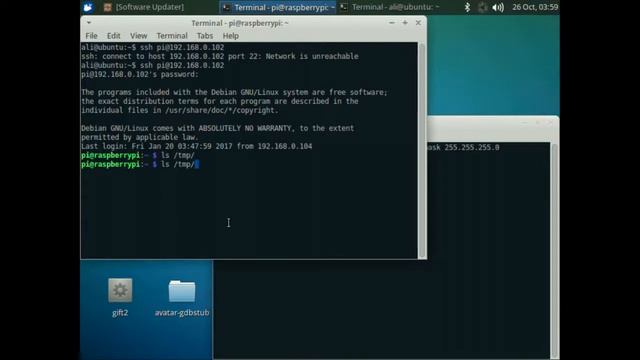
Task: Open the Help menu in Terminal
Action: tap(231, 36)
